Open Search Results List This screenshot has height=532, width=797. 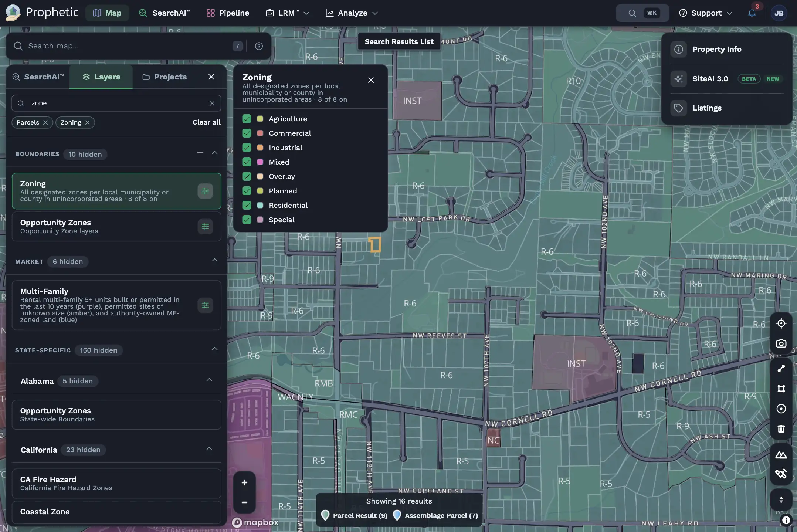399,41
